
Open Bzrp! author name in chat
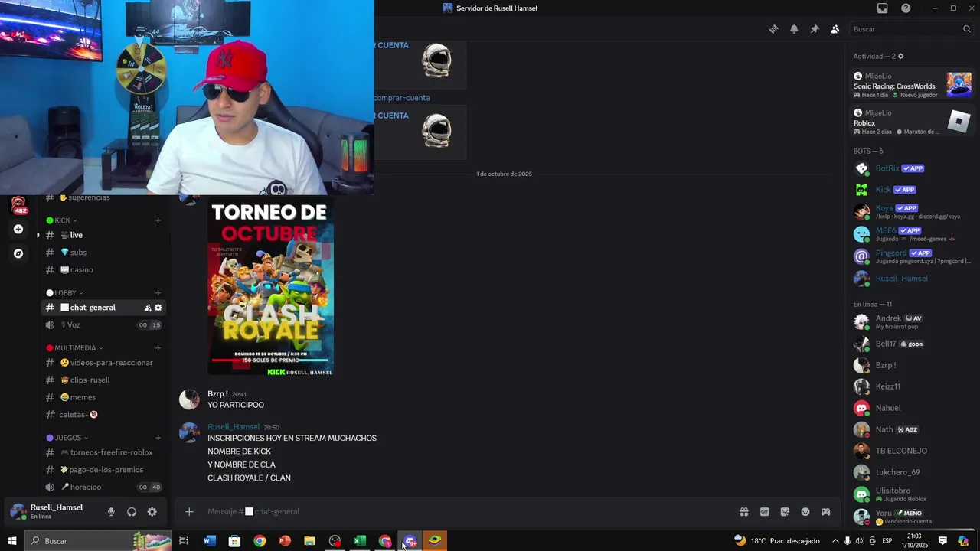tap(217, 394)
